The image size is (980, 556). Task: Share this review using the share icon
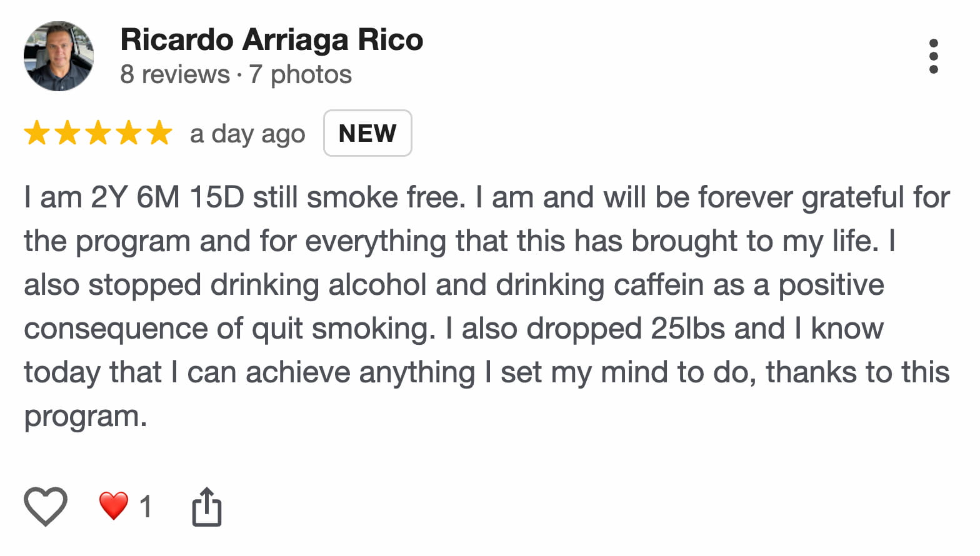[206, 506]
